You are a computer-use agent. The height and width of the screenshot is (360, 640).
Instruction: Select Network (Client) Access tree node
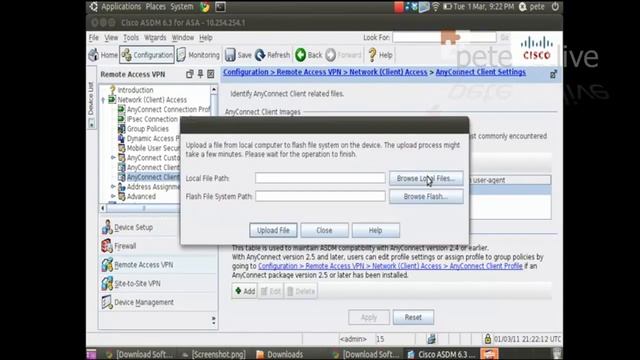click(x=152, y=100)
